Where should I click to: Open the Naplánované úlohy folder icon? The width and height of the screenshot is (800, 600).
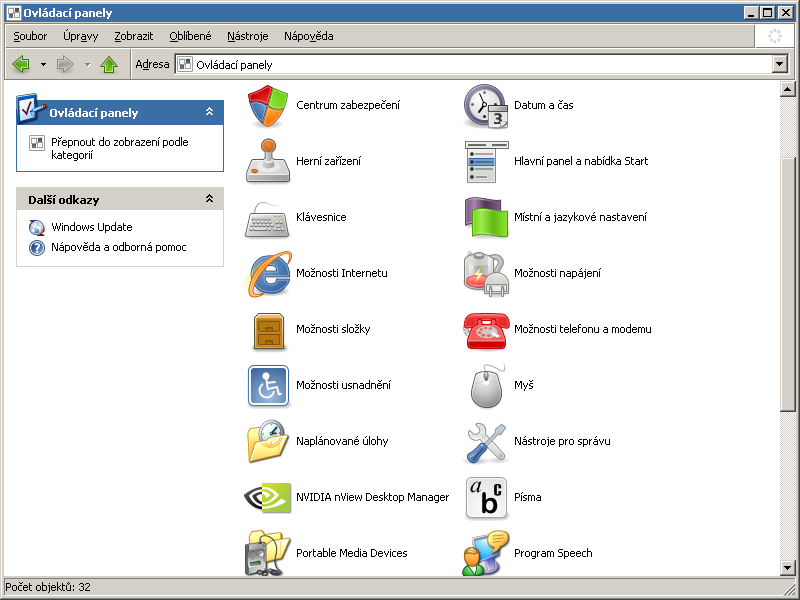pos(268,441)
